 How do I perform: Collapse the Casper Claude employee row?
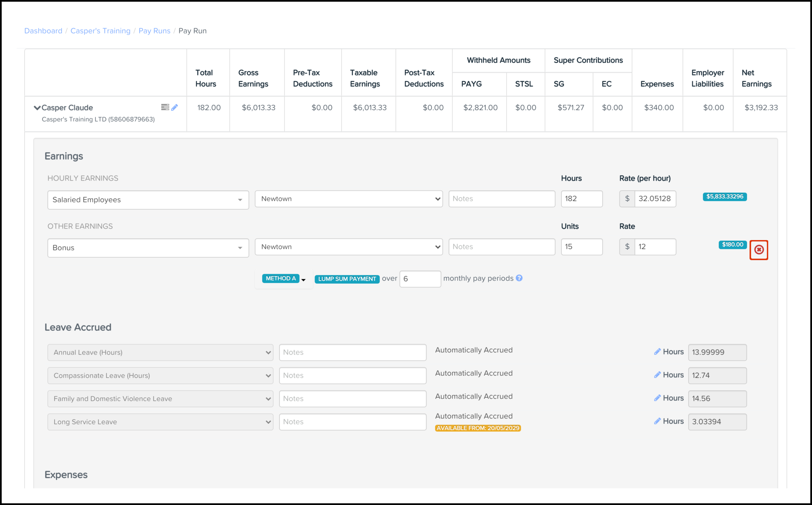(37, 108)
